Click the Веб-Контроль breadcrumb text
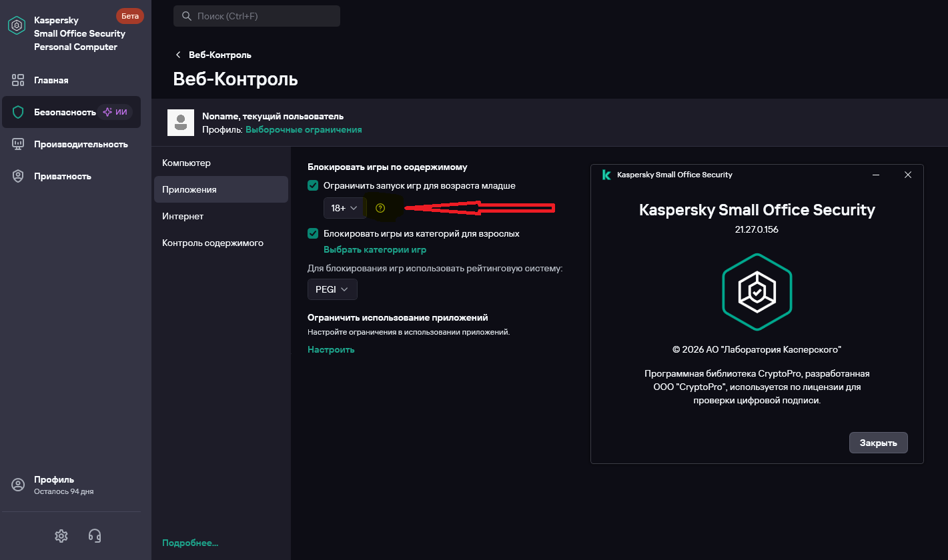The image size is (948, 560). [x=220, y=55]
